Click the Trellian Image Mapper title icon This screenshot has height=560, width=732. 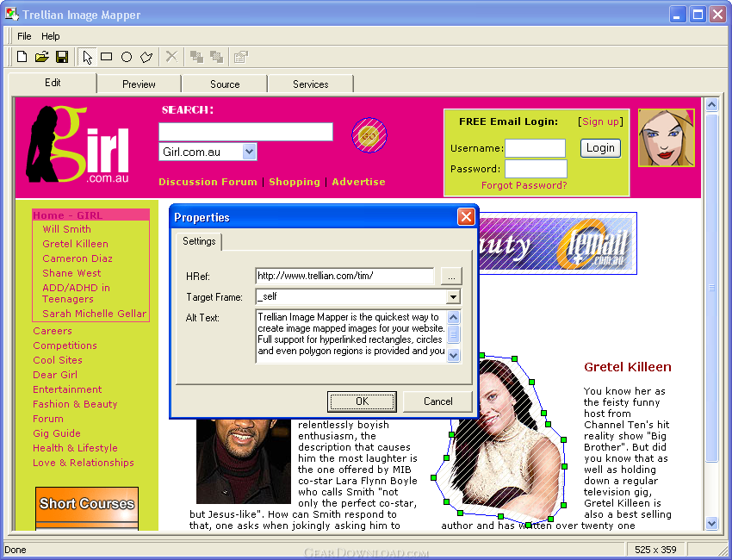click(11, 15)
